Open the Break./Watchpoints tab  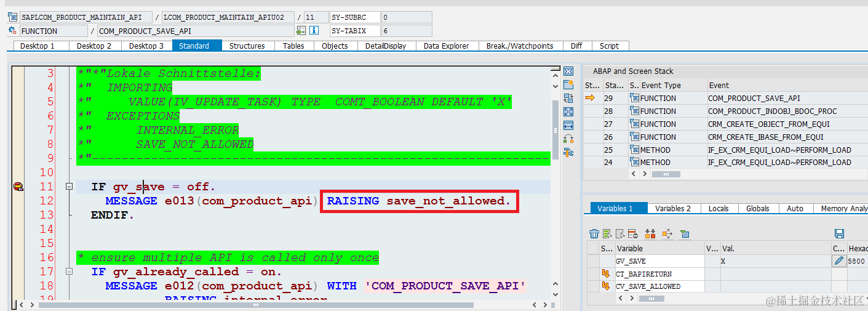(x=520, y=46)
